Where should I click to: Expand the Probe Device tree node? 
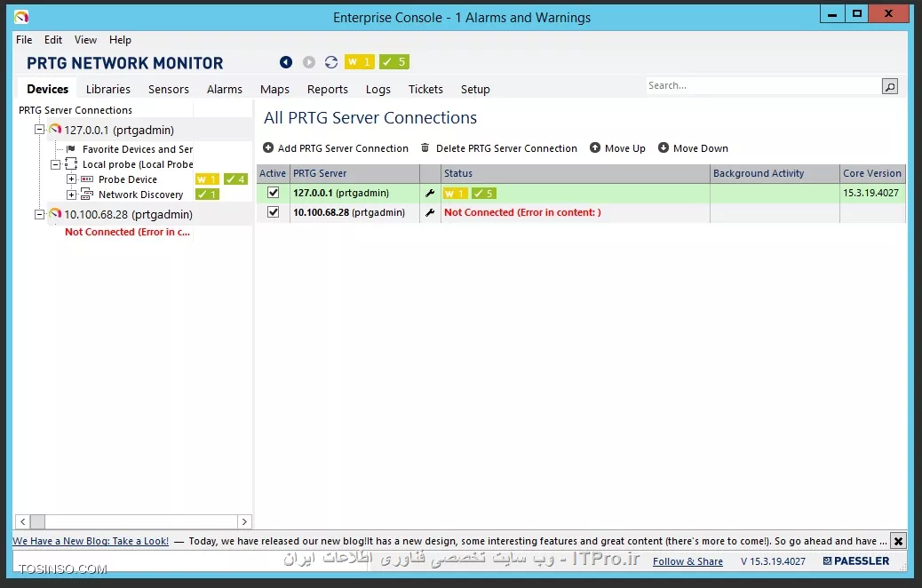(x=71, y=179)
